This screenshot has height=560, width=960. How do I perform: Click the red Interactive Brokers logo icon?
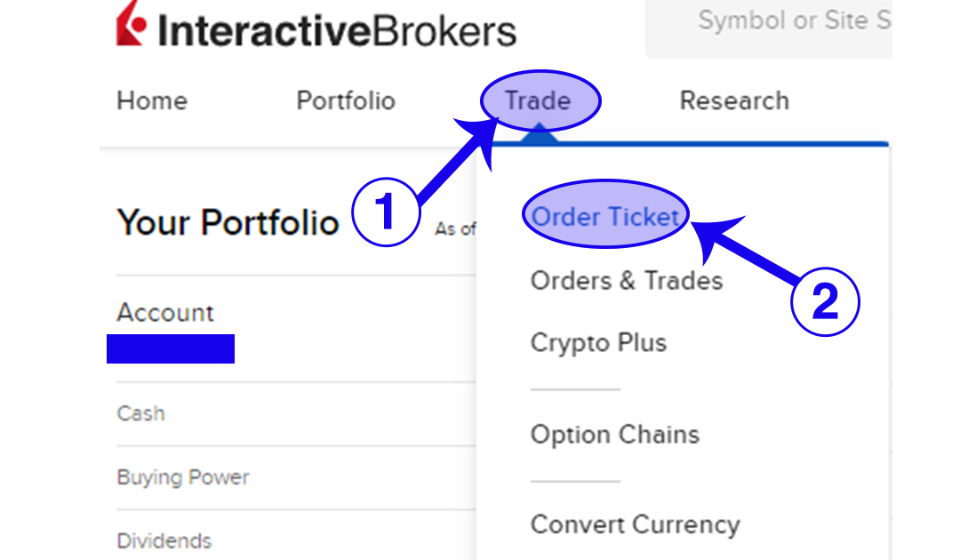click(x=132, y=26)
